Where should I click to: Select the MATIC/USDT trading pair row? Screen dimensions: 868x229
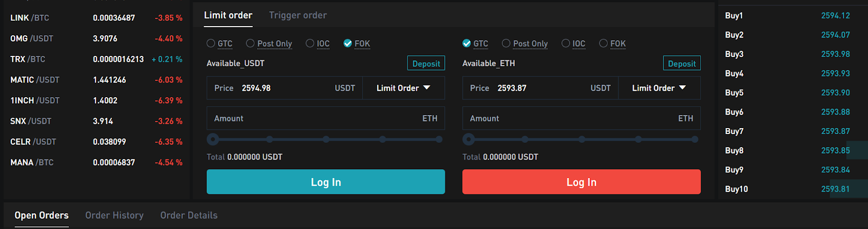point(96,80)
